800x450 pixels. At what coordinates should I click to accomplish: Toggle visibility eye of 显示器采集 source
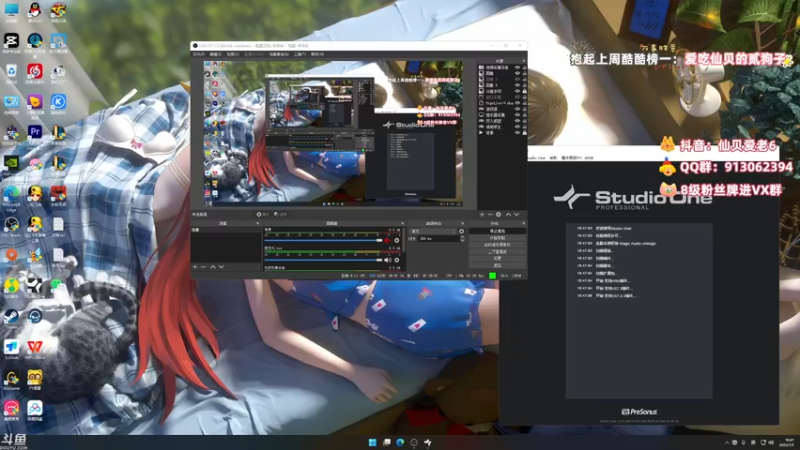(x=517, y=115)
